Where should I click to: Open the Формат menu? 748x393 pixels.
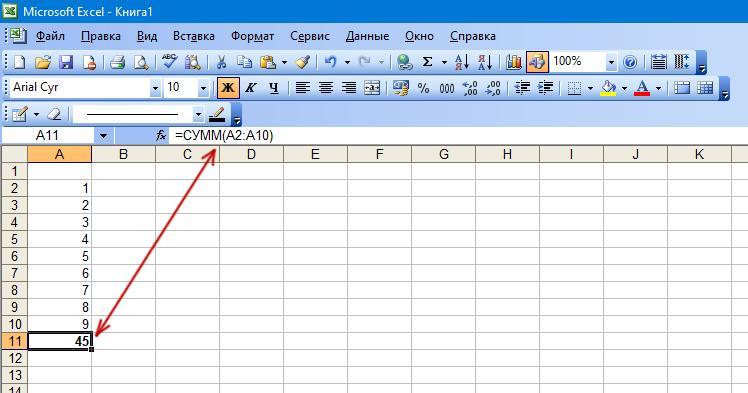coord(252,36)
